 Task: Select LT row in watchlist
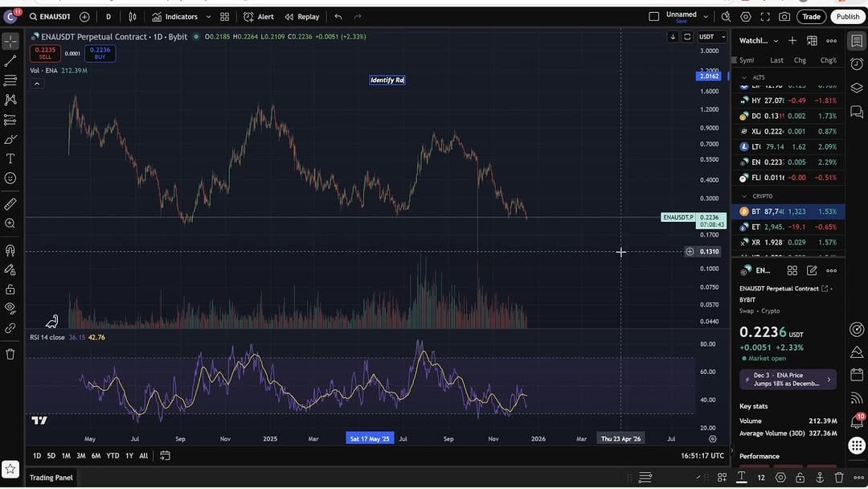point(788,146)
